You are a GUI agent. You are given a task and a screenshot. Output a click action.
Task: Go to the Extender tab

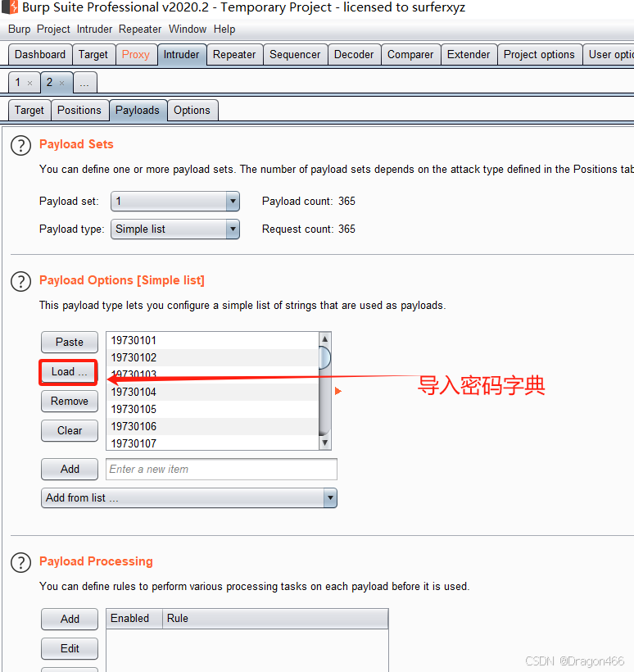(x=469, y=54)
